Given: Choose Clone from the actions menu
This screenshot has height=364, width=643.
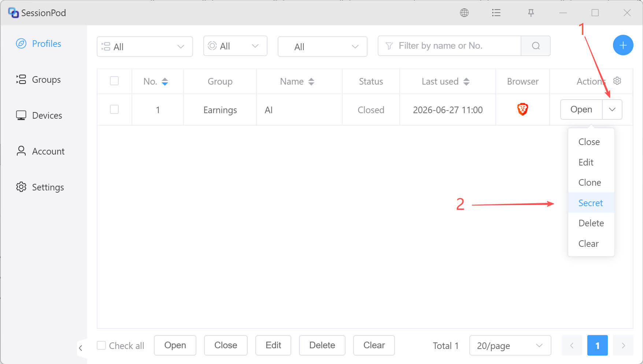Looking at the screenshot, I should [x=591, y=182].
